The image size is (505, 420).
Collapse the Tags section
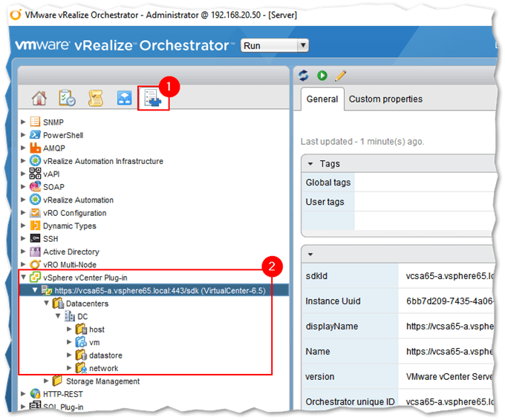click(x=310, y=164)
